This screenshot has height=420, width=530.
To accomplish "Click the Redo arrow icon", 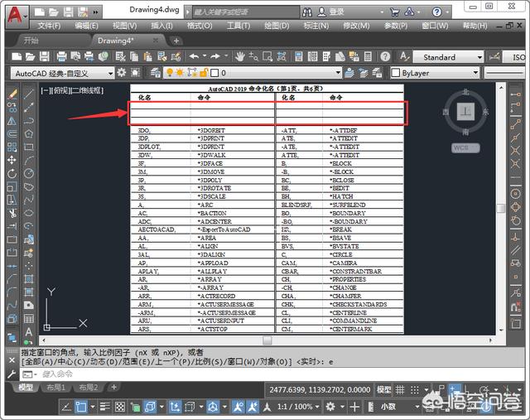I will [x=215, y=56].
